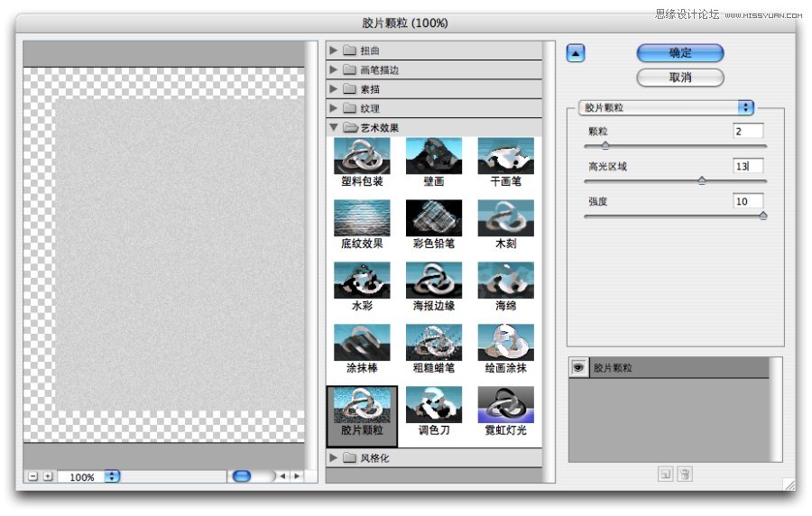Image resolution: width=812 pixels, height=516 pixels.
Task: Click the delete effect layer trash icon
Action: click(x=685, y=475)
